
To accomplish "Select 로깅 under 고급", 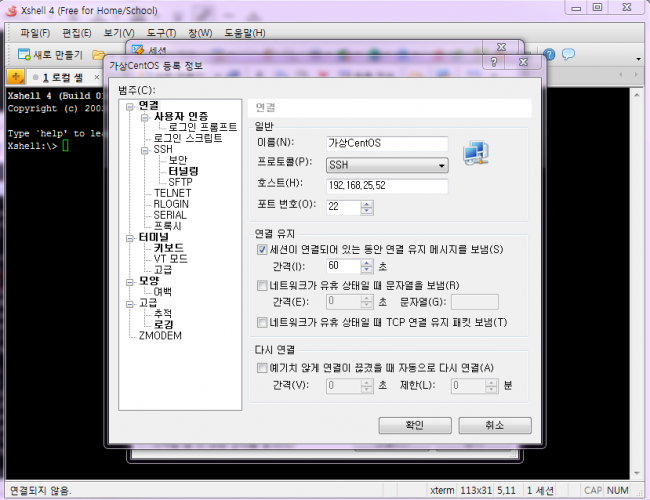I will coord(163,325).
